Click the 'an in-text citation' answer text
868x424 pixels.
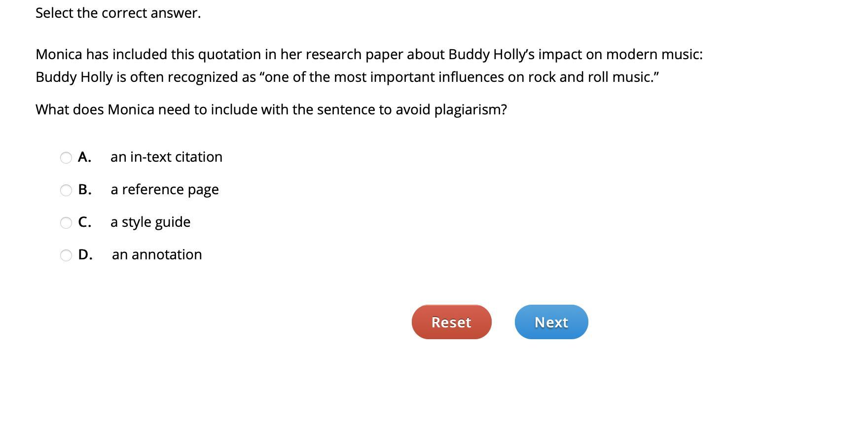[x=166, y=157]
